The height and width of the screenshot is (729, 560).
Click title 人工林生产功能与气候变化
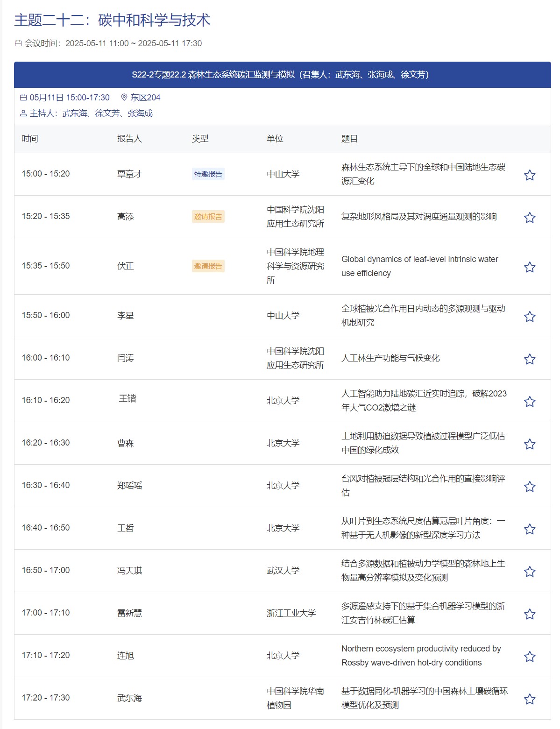click(390, 358)
